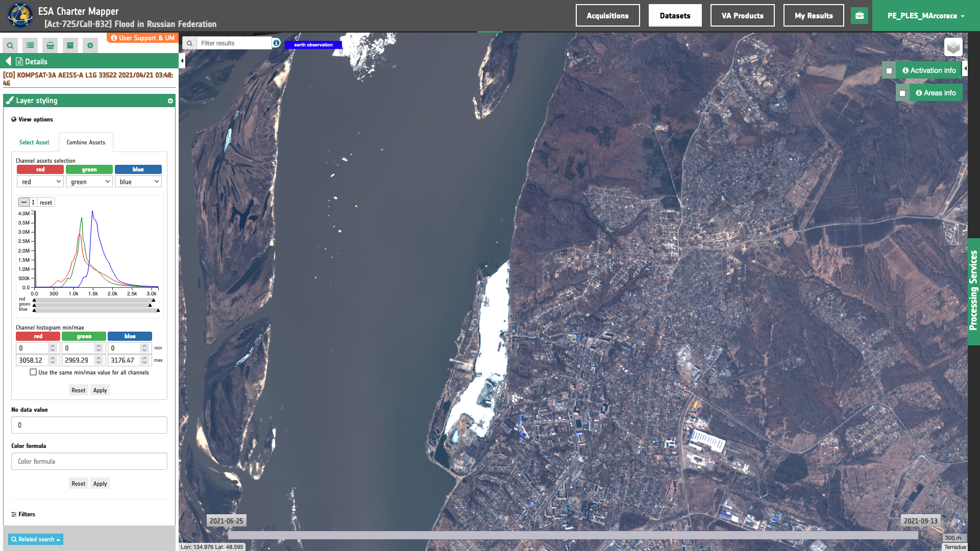Open the Areas info panel
Image resolution: width=980 pixels, height=551 pixels.
[936, 93]
